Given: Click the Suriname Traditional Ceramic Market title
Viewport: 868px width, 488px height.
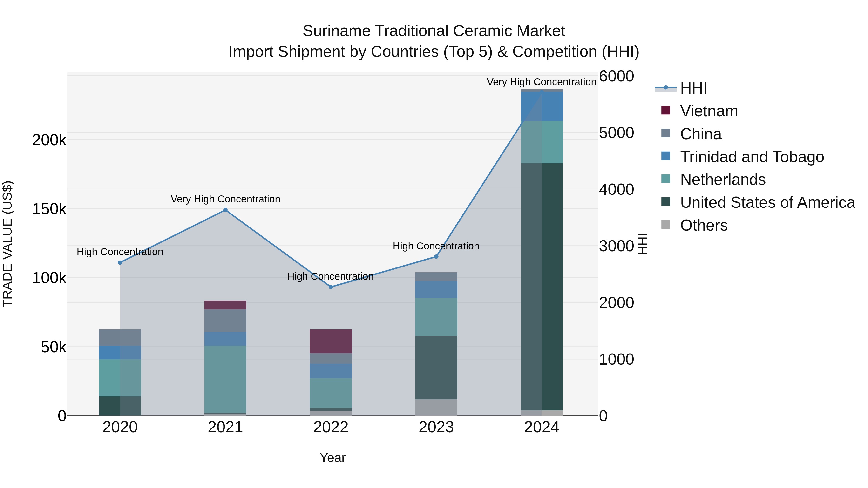Looking at the screenshot, I should point(434,31).
